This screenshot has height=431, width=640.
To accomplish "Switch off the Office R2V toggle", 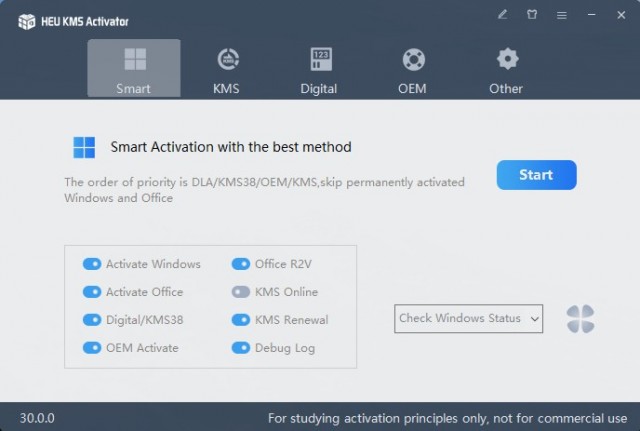I will point(241,264).
